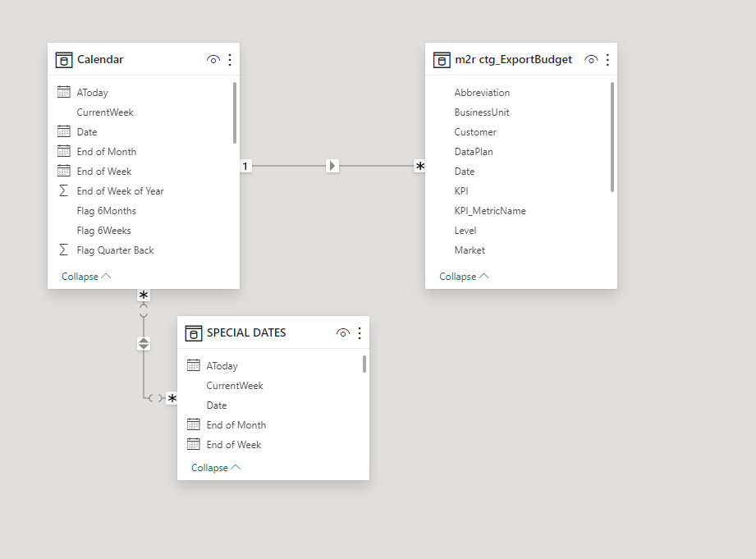The image size is (756, 559).
Task: Click the Calendar-to-ExportBudget filter direction arrow
Action: (x=332, y=166)
